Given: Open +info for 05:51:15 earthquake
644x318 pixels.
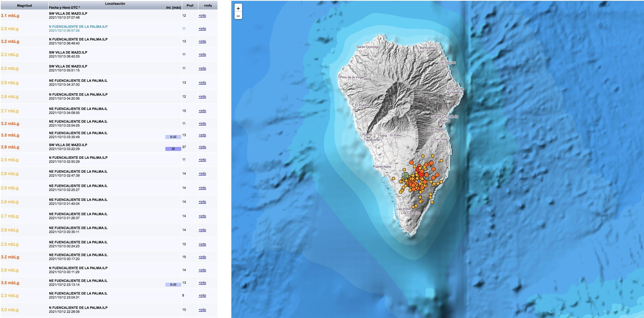Looking at the screenshot, I should (202, 68).
